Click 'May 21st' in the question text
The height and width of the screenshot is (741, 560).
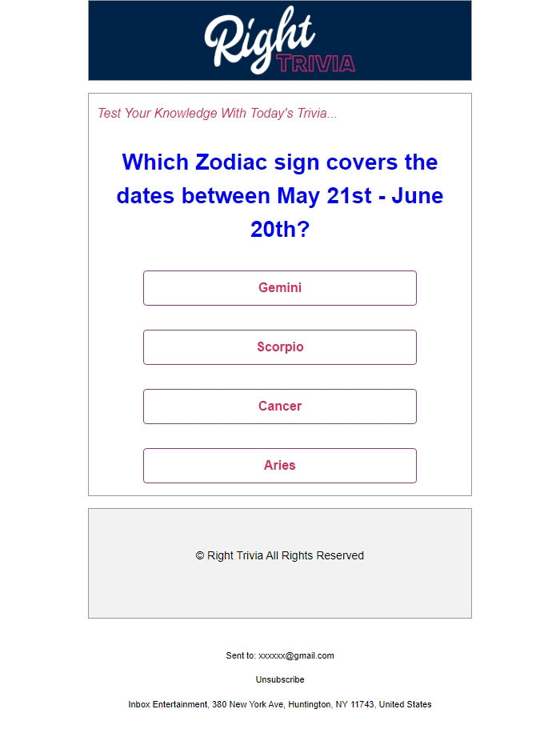(324, 195)
